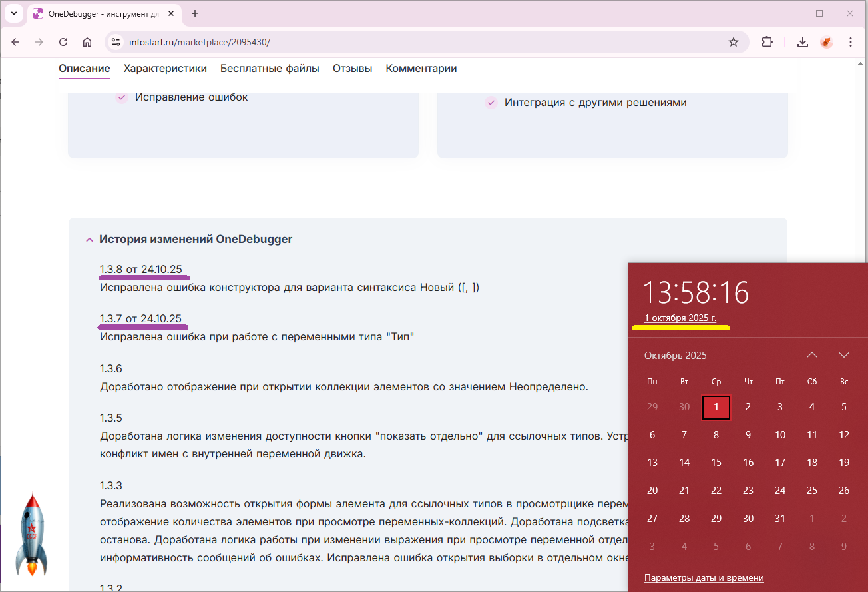Select October 13 in the calendar

pos(652,463)
